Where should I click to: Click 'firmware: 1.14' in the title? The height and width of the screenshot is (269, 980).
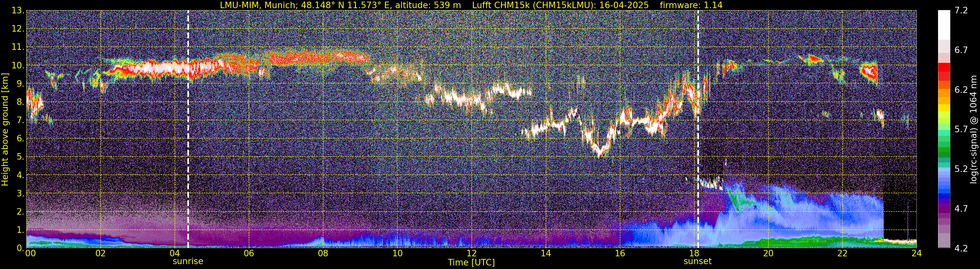click(x=691, y=5)
